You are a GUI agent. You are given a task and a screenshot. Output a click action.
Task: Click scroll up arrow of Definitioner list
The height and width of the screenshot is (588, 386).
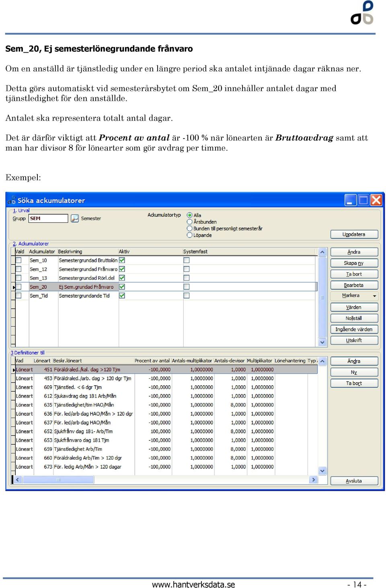(x=322, y=361)
